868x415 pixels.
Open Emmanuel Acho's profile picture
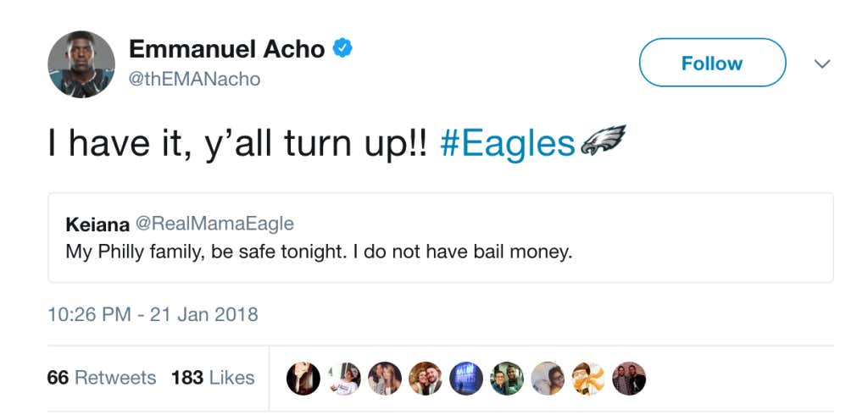point(81,64)
